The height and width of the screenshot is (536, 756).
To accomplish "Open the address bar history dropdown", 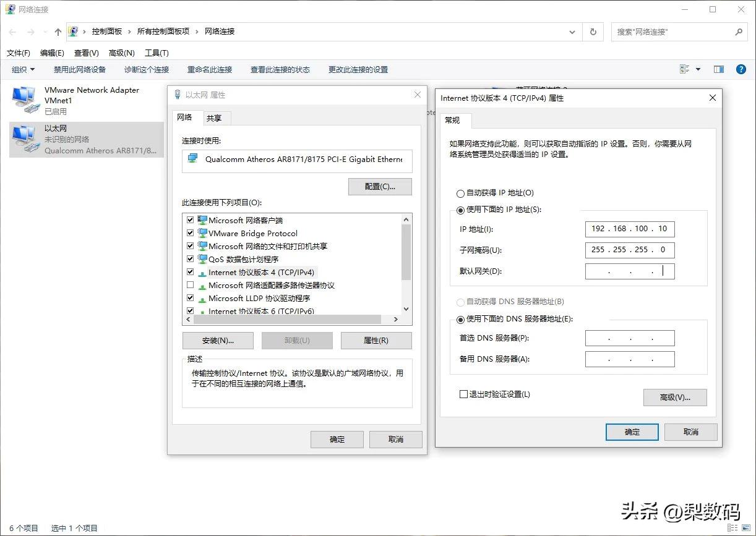I will [572, 32].
